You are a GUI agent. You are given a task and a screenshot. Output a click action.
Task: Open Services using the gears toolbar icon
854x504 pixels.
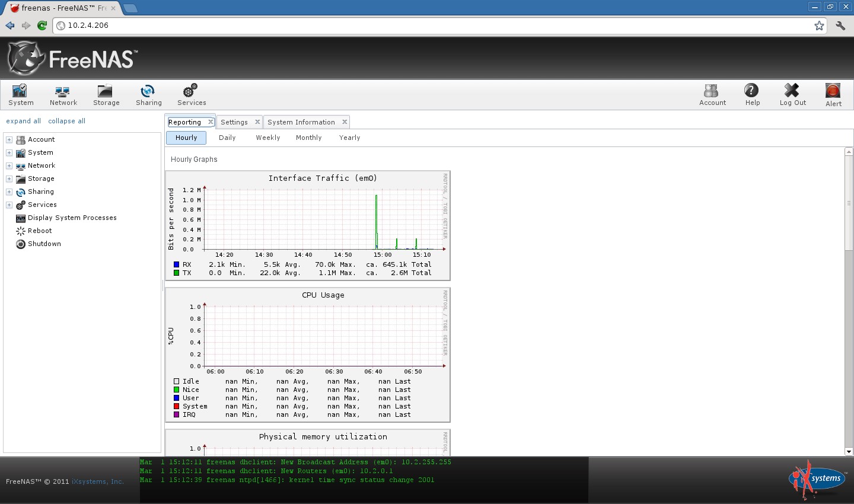coord(191,94)
